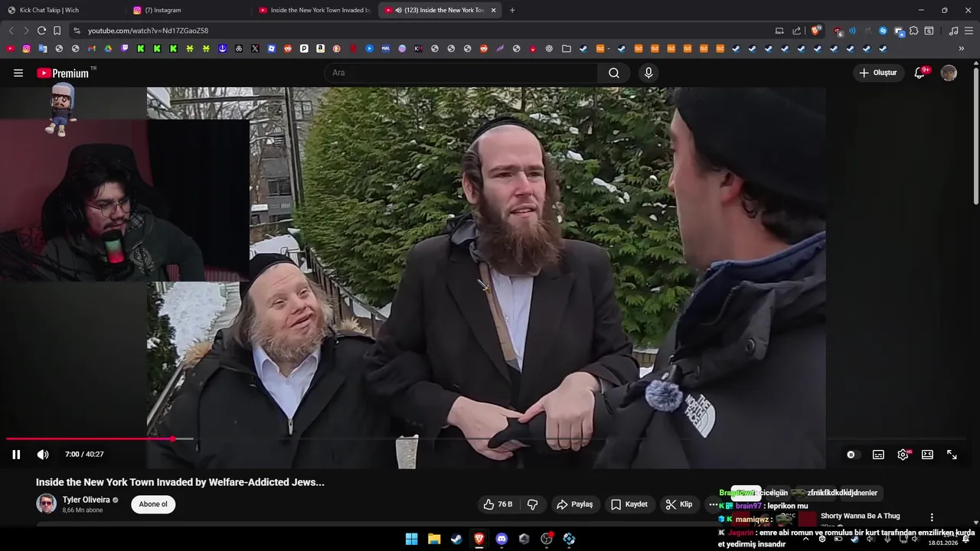This screenshot has width=980, height=551.
Task: Open File Explorer from the taskbar
Action: (434, 539)
